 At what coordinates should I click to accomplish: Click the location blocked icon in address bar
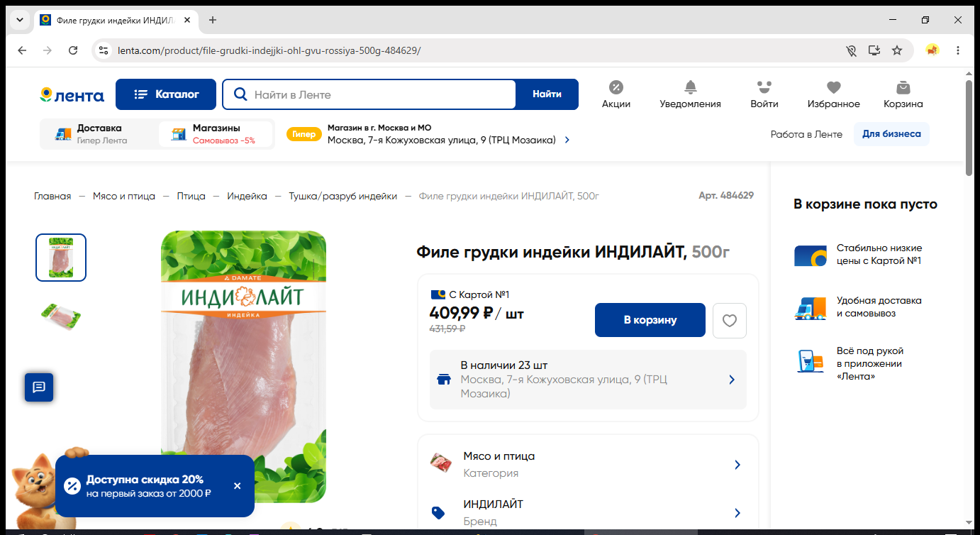[x=852, y=50]
